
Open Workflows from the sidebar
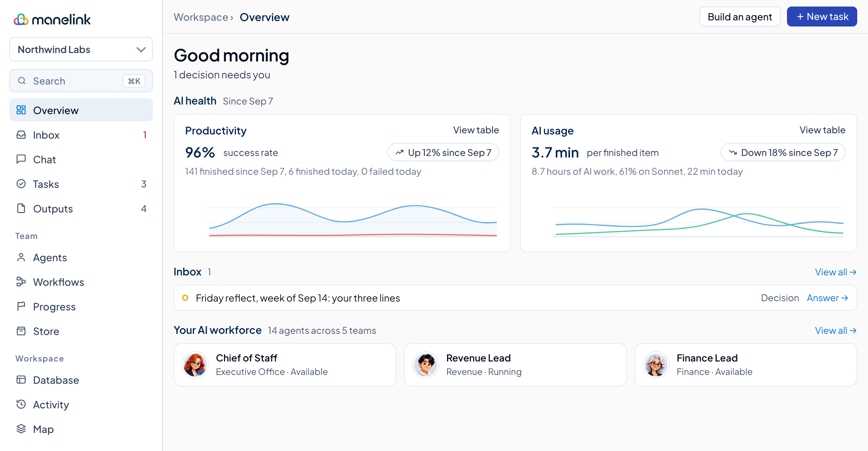click(x=81, y=282)
